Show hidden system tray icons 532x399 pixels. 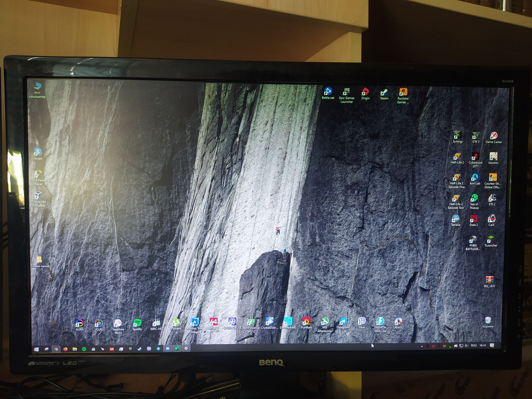[422, 346]
